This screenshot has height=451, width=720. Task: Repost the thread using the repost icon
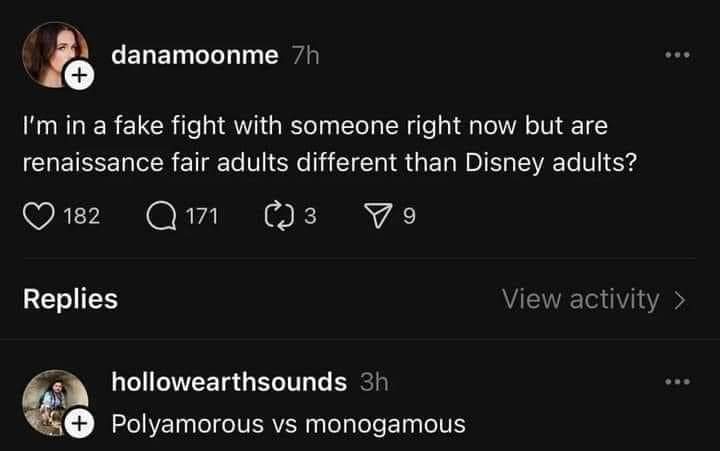(273, 215)
